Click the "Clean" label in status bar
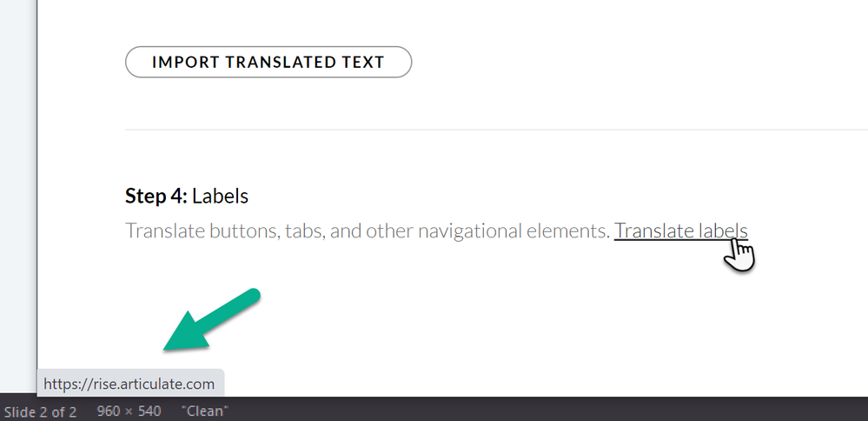Screen dimensions: 868x421 tap(204, 411)
